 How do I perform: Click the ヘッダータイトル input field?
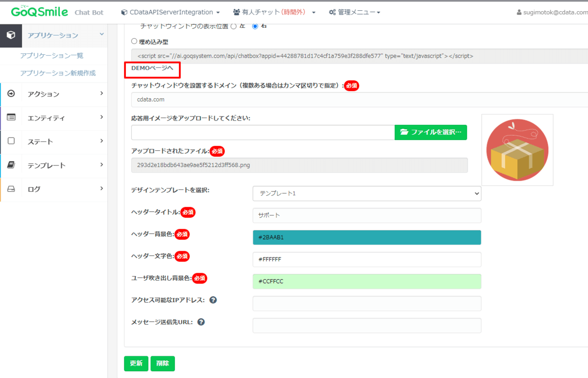(367, 215)
